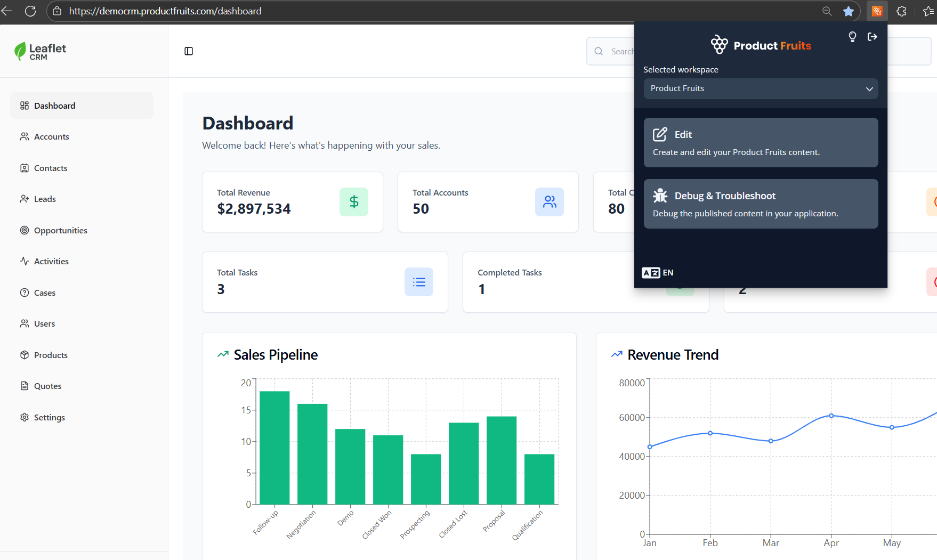Screen dimensions: 937x560
Task: Click the Total Revenue dollar icon
Action: point(354,202)
